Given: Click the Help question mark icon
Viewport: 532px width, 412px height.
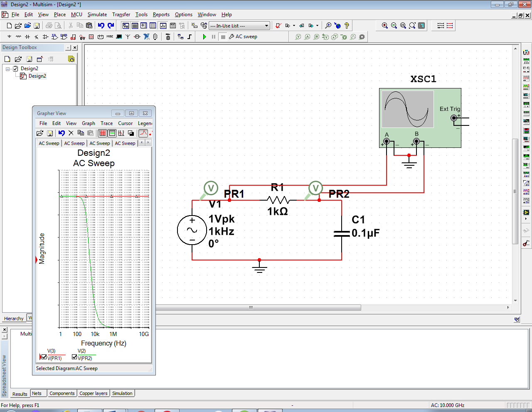Looking at the screenshot, I should (347, 26).
